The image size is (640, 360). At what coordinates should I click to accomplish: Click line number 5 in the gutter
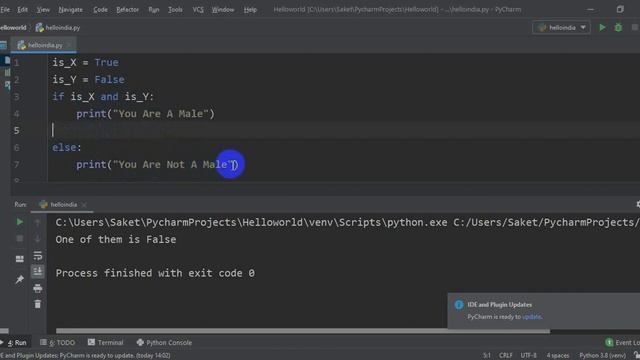click(x=16, y=131)
